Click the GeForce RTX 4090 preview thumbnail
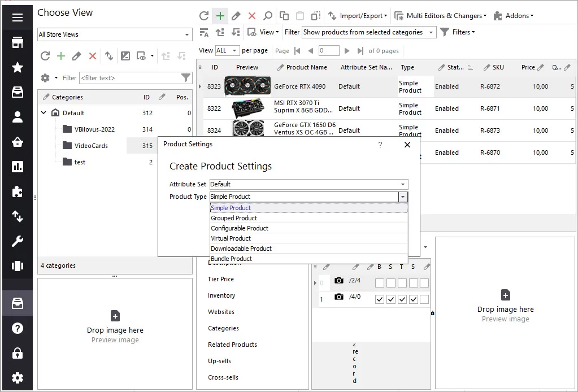The height and width of the screenshot is (392, 578). tap(247, 86)
